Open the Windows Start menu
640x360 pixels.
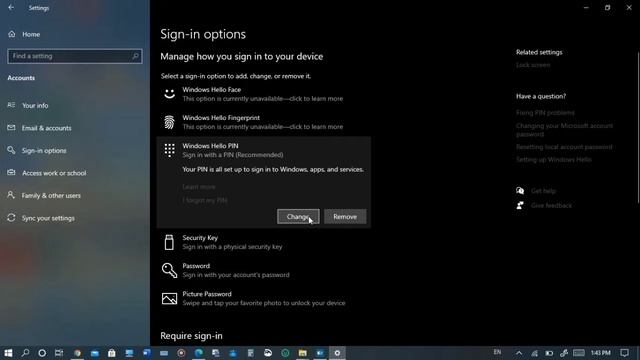pos(8,353)
